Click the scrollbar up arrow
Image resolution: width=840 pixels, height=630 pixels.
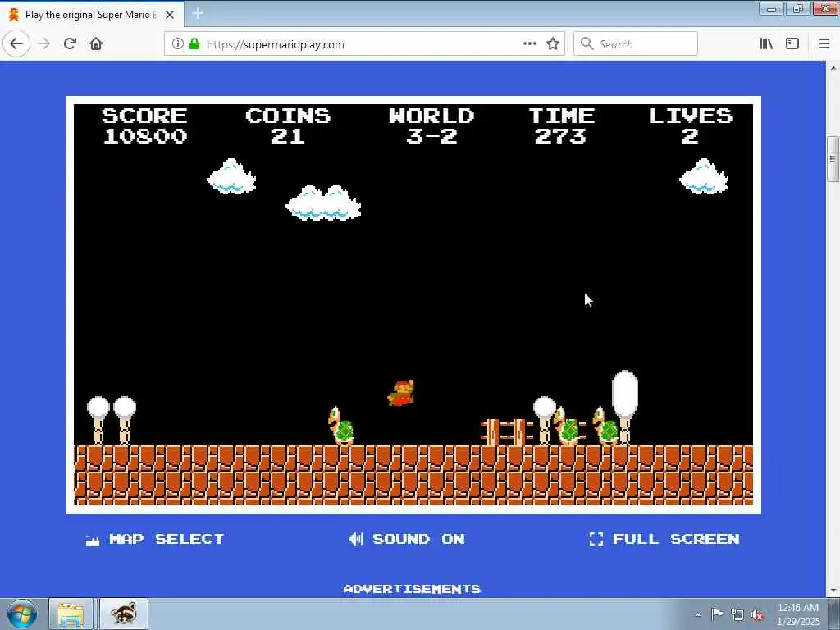click(x=833, y=68)
